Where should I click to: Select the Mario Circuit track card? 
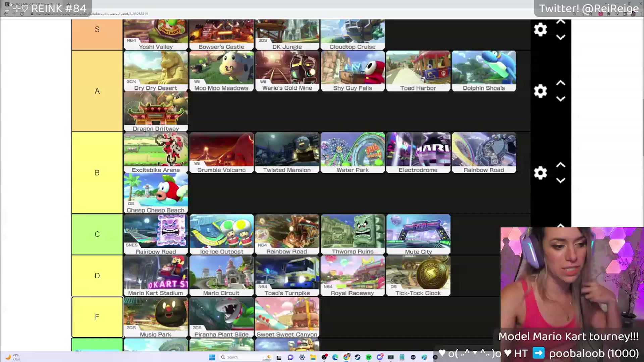point(221,276)
